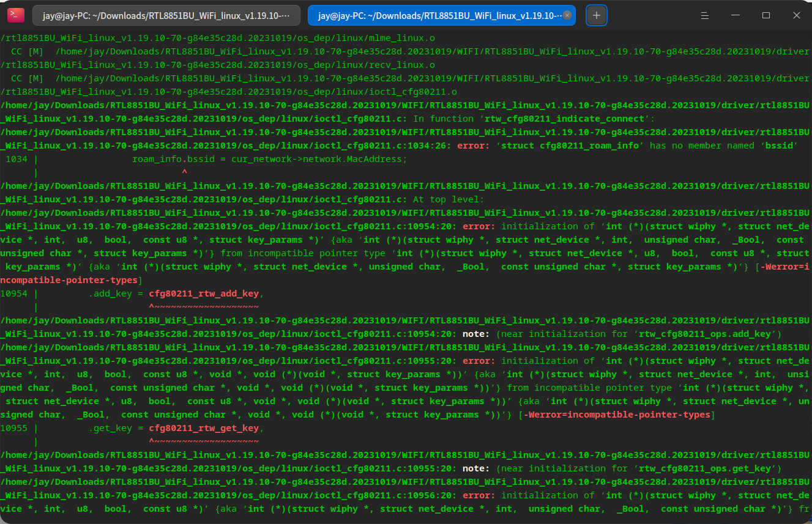Switch to the inactive gray terminal tab

(166, 15)
